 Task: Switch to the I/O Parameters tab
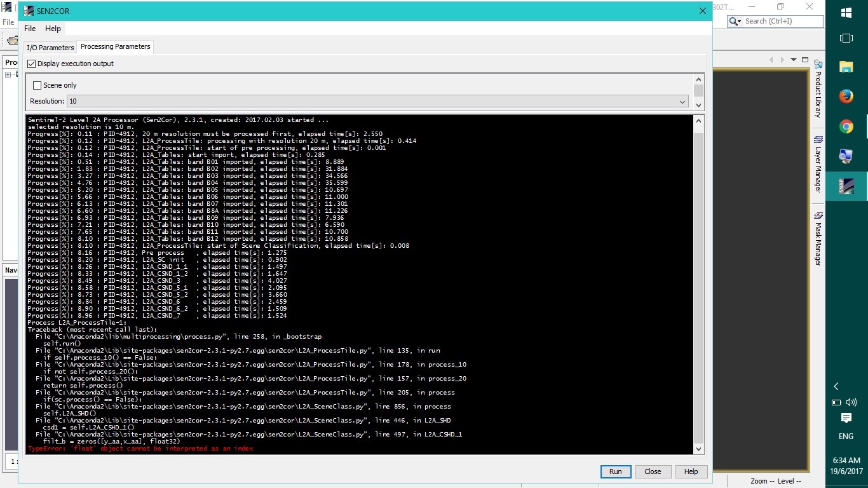(x=50, y=48)
